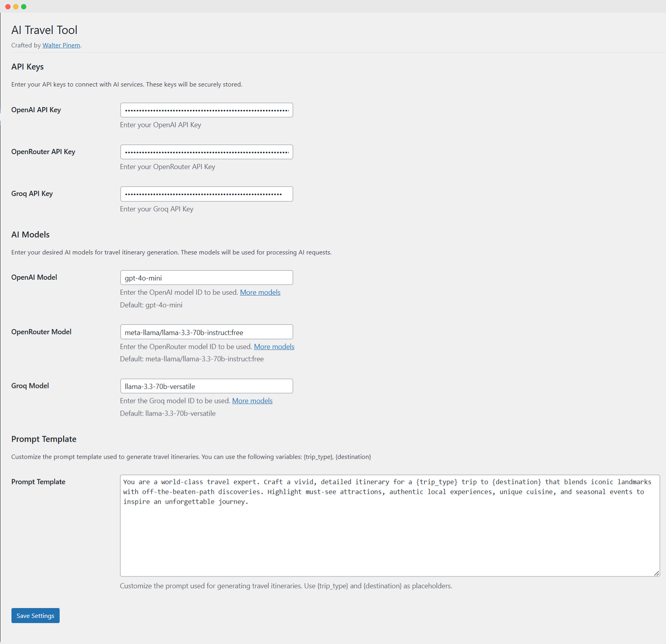
Task: Click into the OpenAI API Key field
Action: (206, 110)
